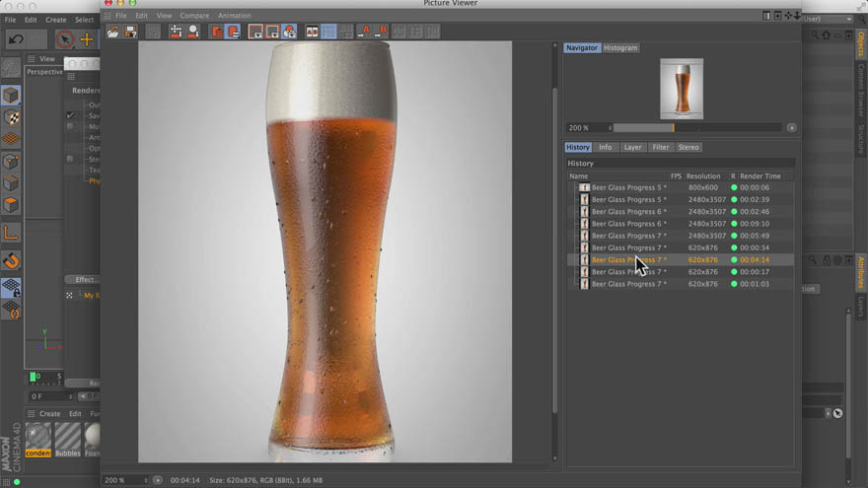This screenshot has width=868, height=488.
Task: Open the Compare menu
Action: [x=194, y=16]
